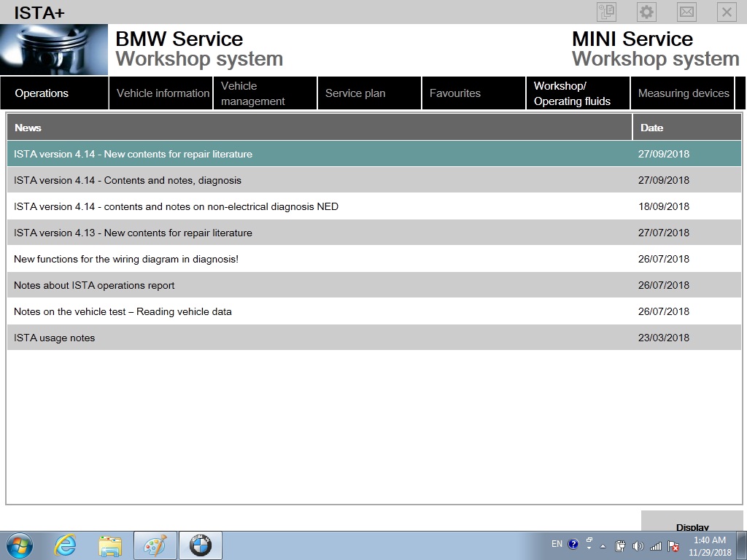
Task: Click date of 'Notes about ISTA operations report'
Action: 664,285
